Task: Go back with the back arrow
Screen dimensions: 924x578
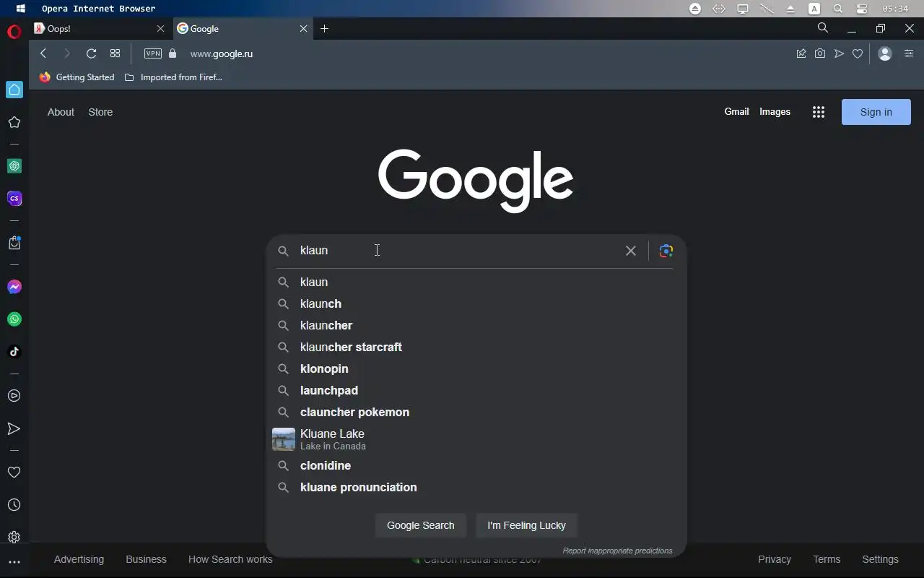Action: (43, 53)
